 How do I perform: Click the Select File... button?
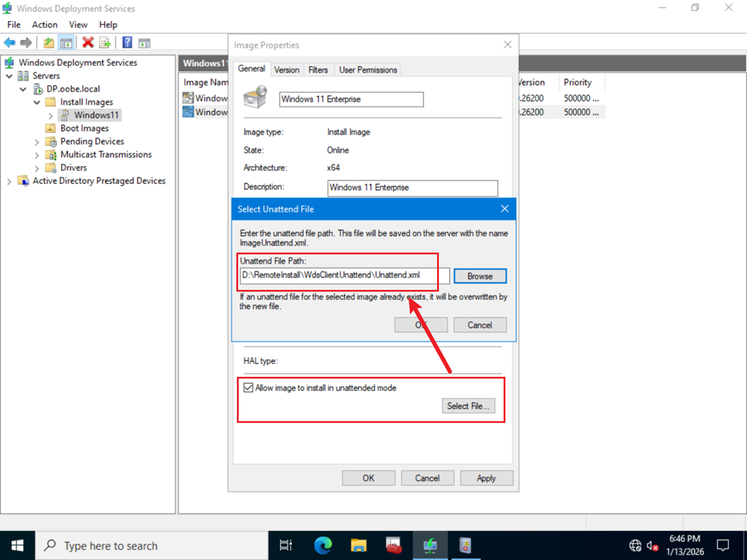(x=468, y=406)
